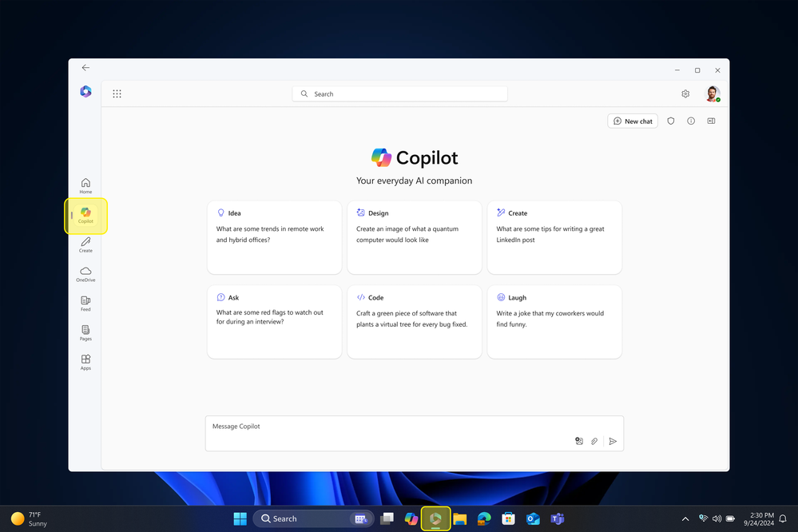Open the shield privacy icon
This screenshot has width=798, height=532.
point(671,121)
